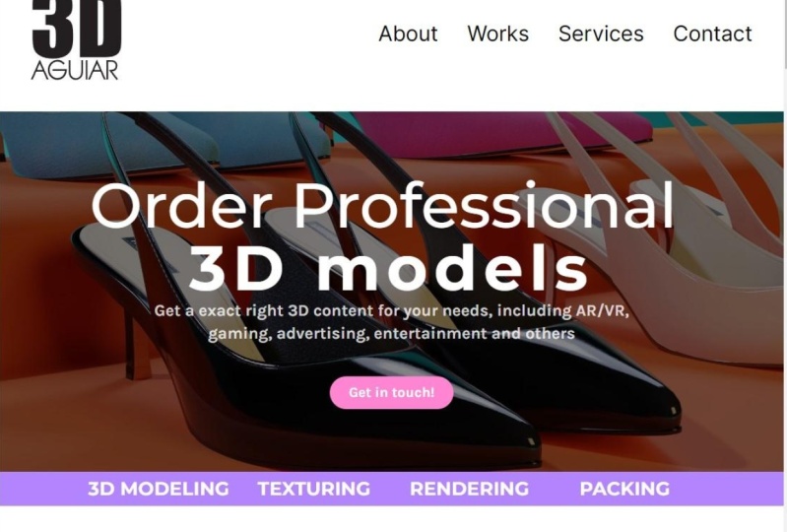Select the 3D MODELING label
This screenshot has width=787, height=532.
pyautogui.click(x=159, y=489)
